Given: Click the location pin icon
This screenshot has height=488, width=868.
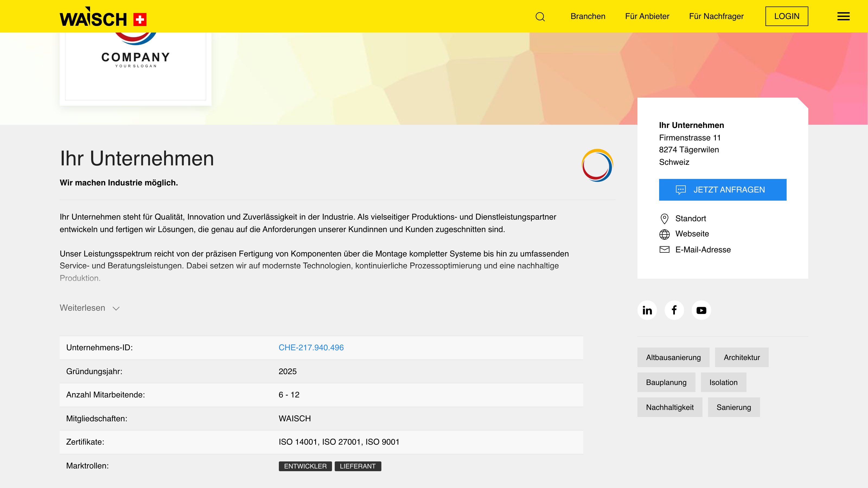Looking at the screenshot, I should click(x=664, y=219).
